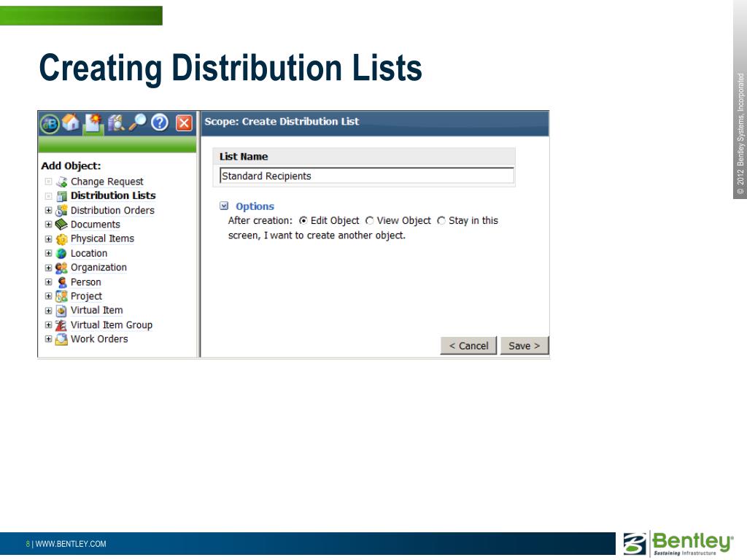
Task: Expand Person tree node
Action: tap(48, 282)
